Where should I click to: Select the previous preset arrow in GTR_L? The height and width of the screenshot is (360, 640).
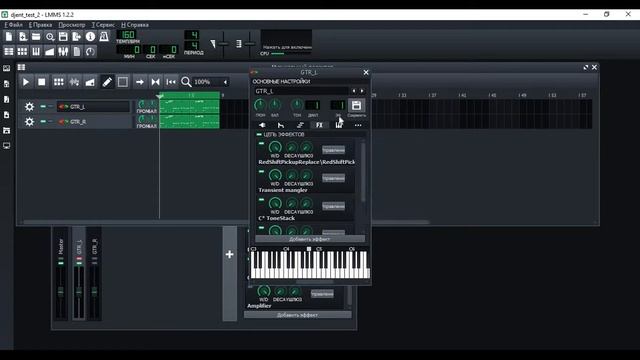coord(354,91)
